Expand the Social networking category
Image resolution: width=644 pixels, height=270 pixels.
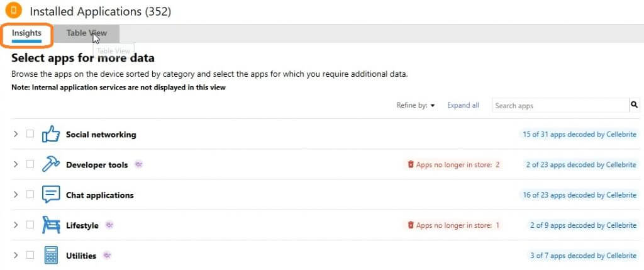16,134
